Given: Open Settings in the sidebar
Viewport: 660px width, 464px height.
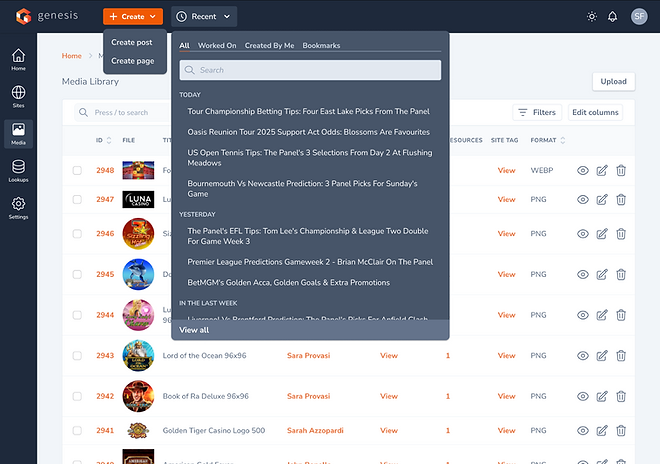Looking at the screenshot, I should (19, 208).
